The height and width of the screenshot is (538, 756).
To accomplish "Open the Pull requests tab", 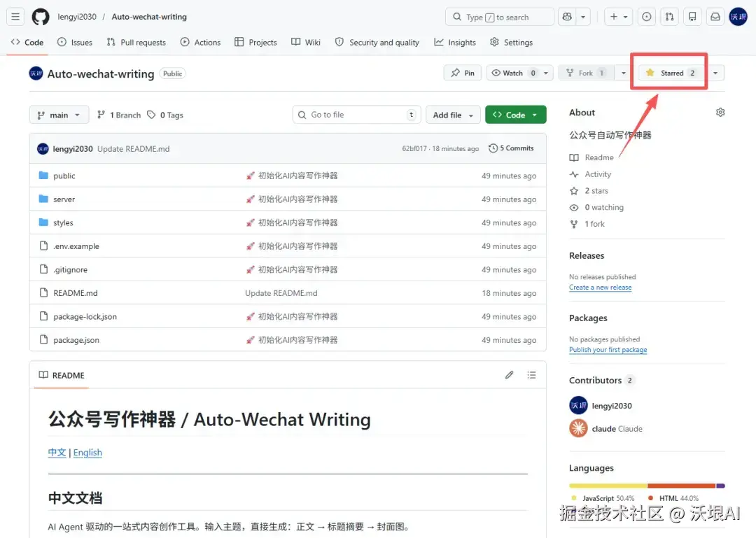I will click(136, 43).
